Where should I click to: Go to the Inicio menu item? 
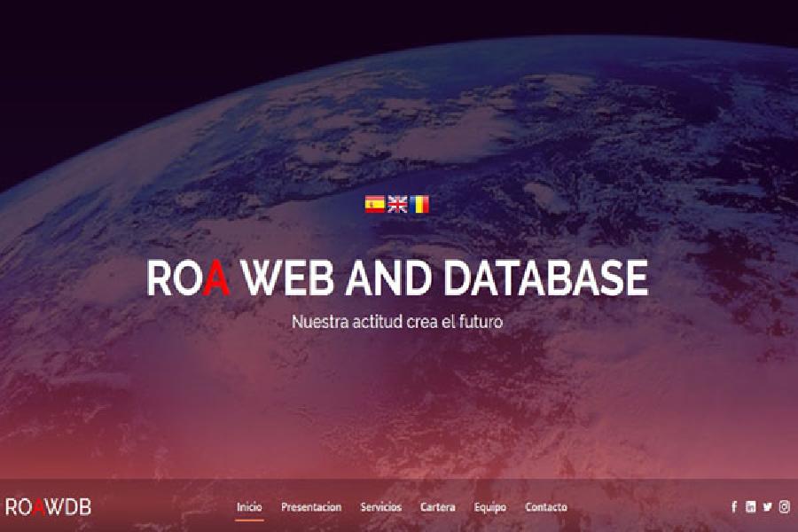(x=249, y=507)
